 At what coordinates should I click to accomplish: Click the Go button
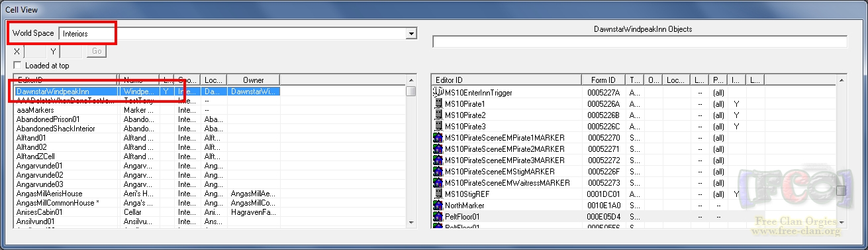coord(97,51)
